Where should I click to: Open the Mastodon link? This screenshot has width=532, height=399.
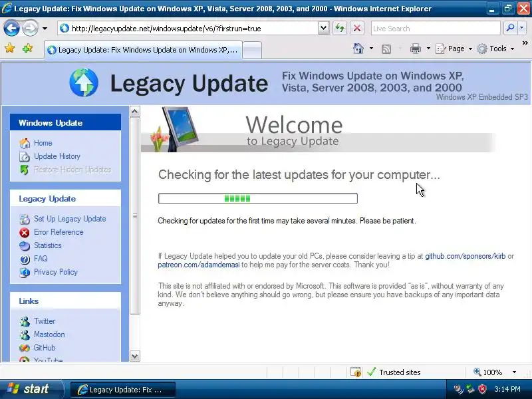coord(49,334)
